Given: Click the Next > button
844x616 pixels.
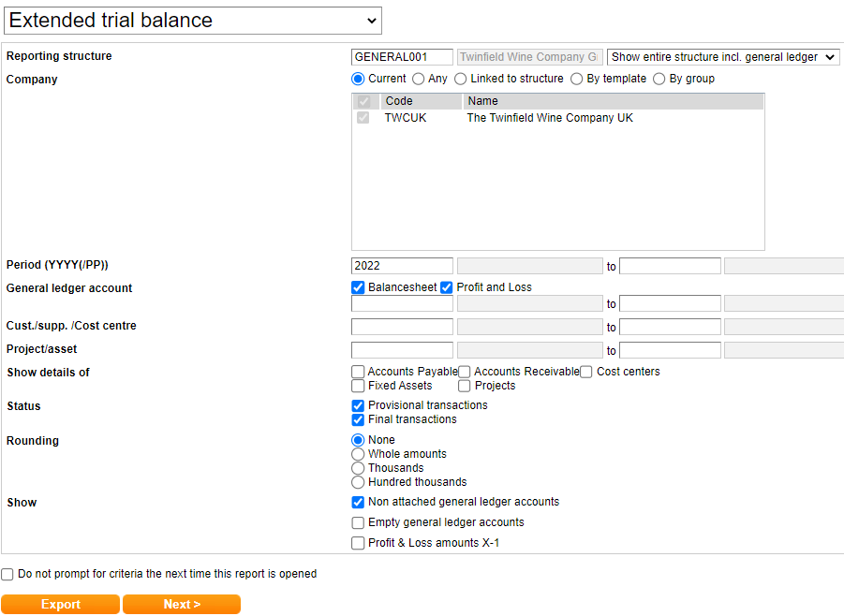Looking at the screenshot, I should [182, 604].
